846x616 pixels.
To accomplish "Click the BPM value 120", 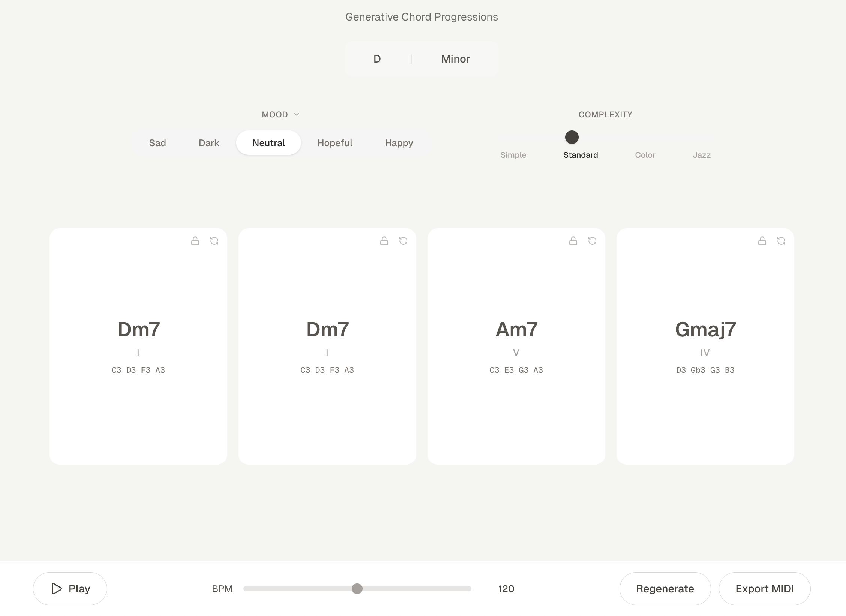I will [x=506, y=589].
